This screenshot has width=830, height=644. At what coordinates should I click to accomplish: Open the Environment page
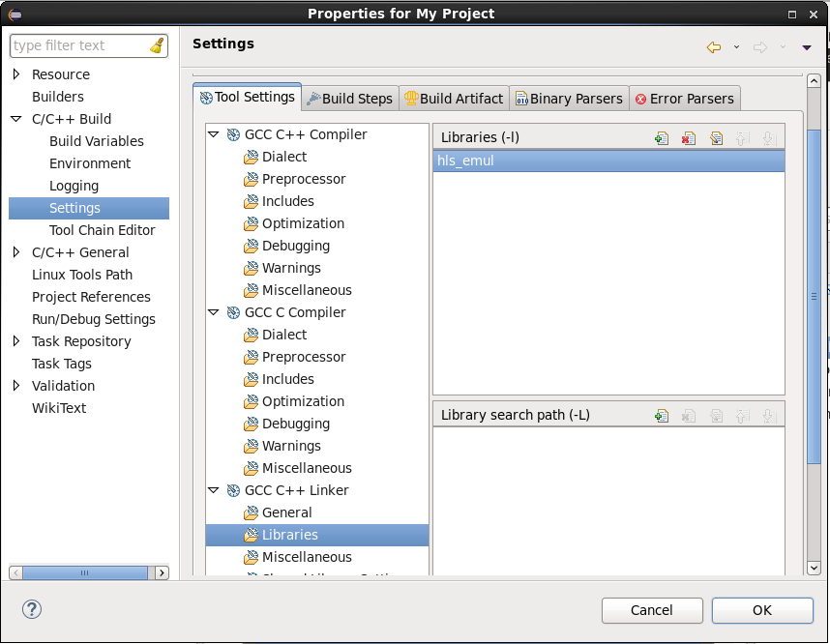89,163
